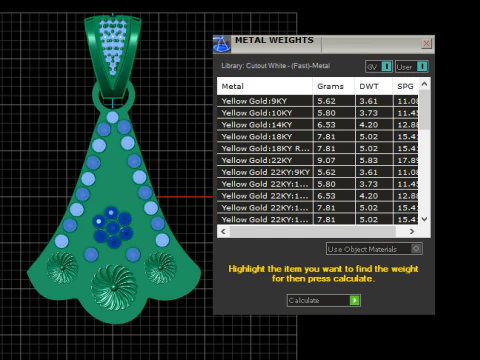Select the blue gemstone flower cluster
The height and width of the screenshot is (360, 480).
pyautogui.click(x=113, y=227)
